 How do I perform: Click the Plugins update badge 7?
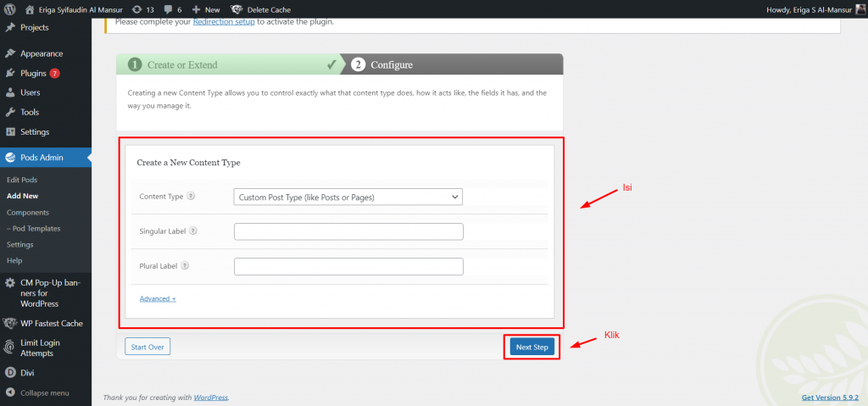click(x=54, y=73)
